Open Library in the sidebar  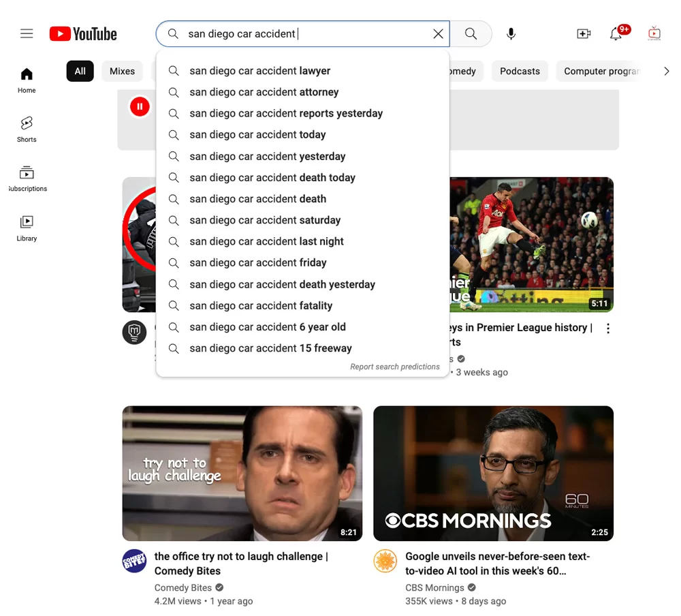pos(27,228)
